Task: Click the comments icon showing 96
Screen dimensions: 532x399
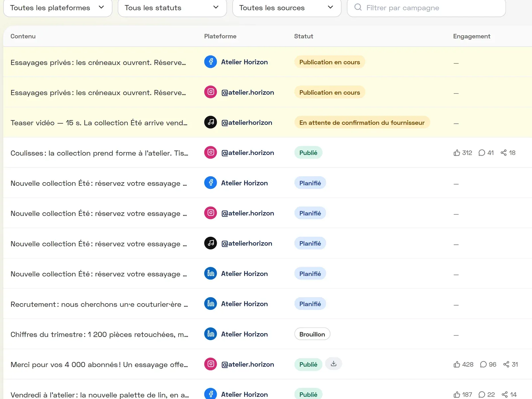Action: point(483,365)
